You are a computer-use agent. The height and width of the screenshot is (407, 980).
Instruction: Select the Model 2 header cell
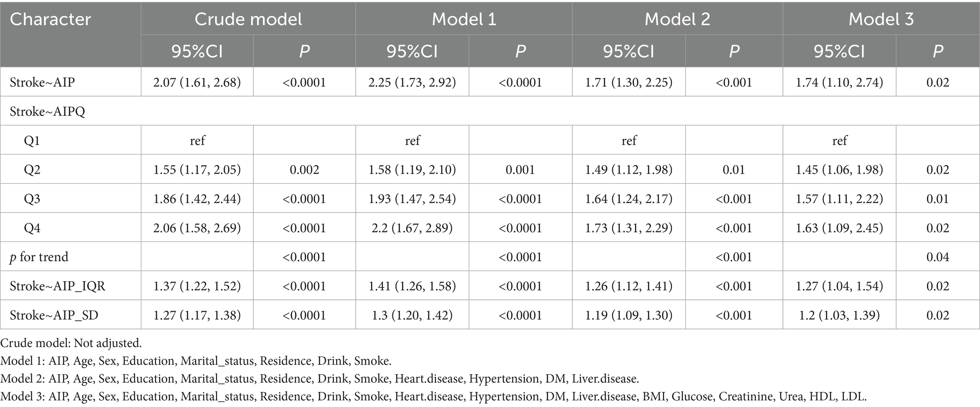pyautogui.click(x=677, y=19)
